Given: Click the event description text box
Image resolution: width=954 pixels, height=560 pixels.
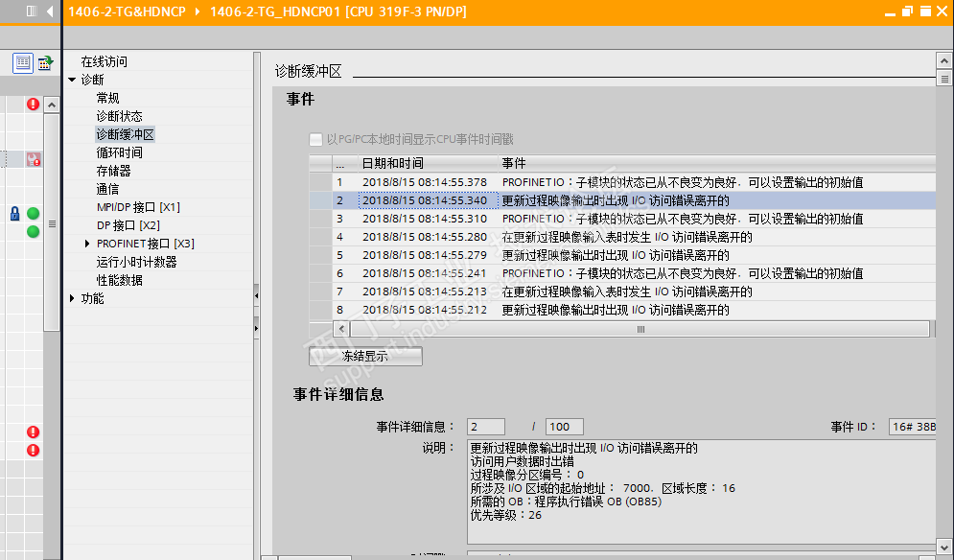Looking at the screenshot, I should pyautogui.click(x=701, y=491).
